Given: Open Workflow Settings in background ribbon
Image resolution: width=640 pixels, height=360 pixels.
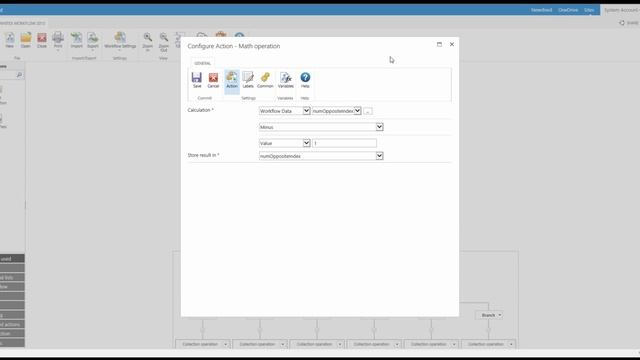Looking at the screenshot, I should click(x=120, y=41).
